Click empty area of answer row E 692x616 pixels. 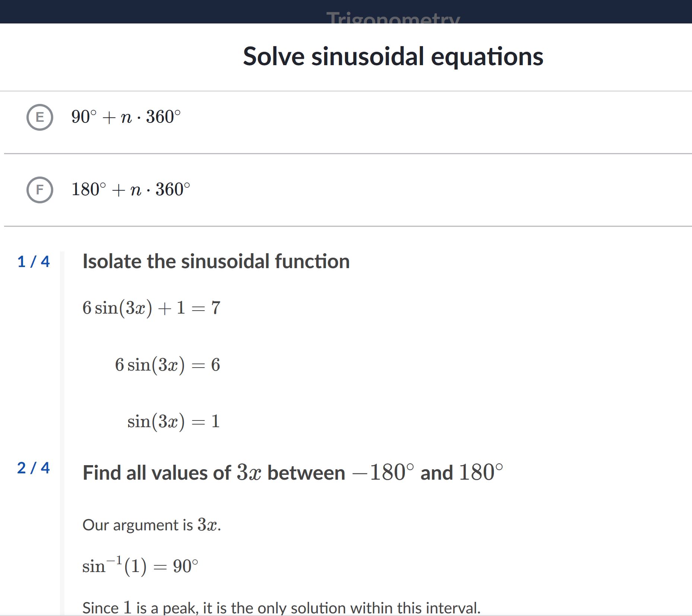click(436, 122)
